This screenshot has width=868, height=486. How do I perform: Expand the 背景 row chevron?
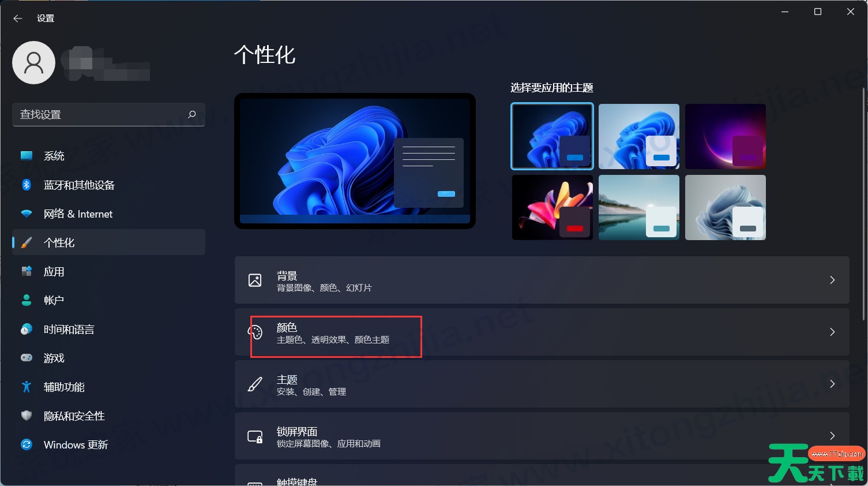[x=832, y=280]
